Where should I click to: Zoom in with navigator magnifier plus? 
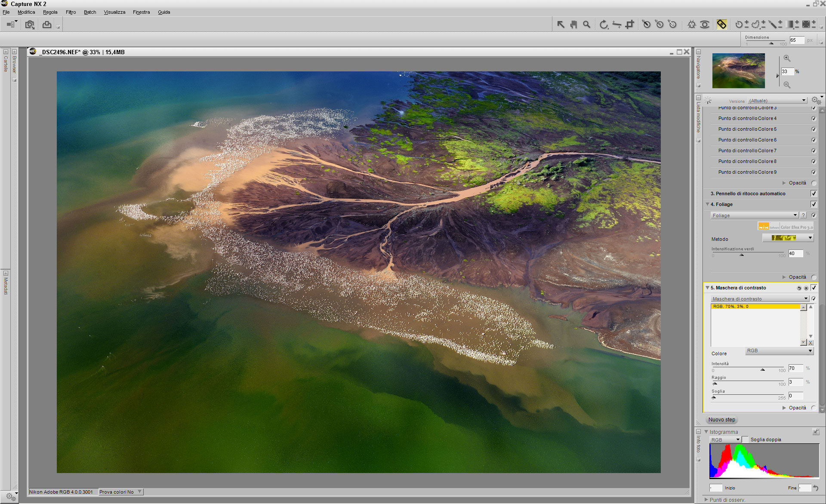tap(787, 58)
